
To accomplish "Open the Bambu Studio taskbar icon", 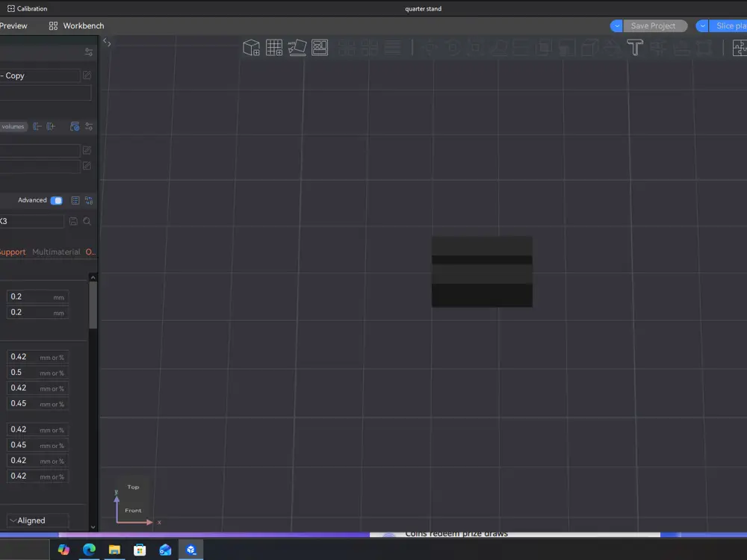I will pyautogui.click(x=191, y=550).
